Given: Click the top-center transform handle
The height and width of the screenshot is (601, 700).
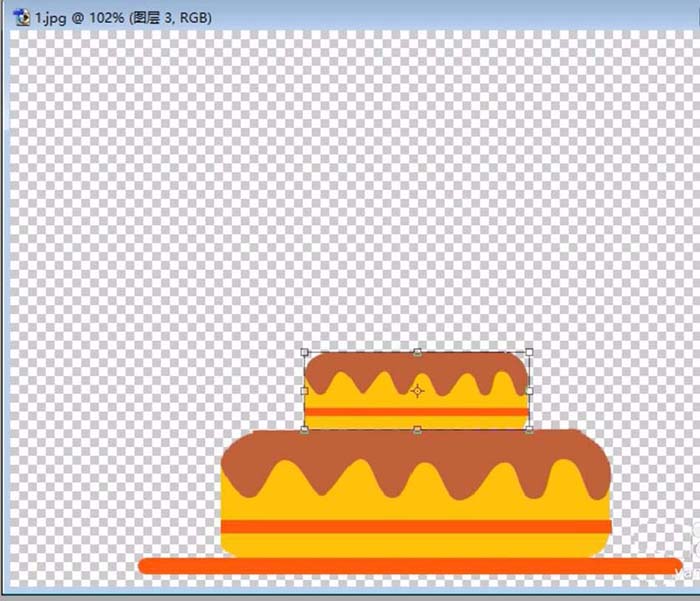Looking at the screenshot, I should 417,352.
